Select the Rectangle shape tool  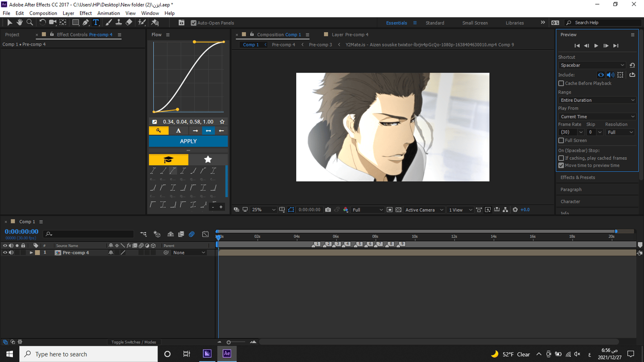(x=76, y=22)
